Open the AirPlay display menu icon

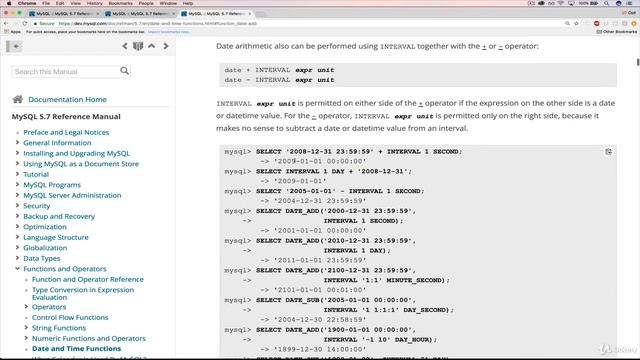point(571,3)
